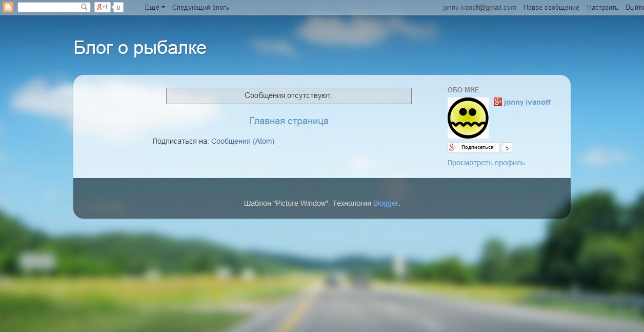Click the "Выйти" sign-out link
Viewport: 644px width, 332px height.
click(634, 8)
